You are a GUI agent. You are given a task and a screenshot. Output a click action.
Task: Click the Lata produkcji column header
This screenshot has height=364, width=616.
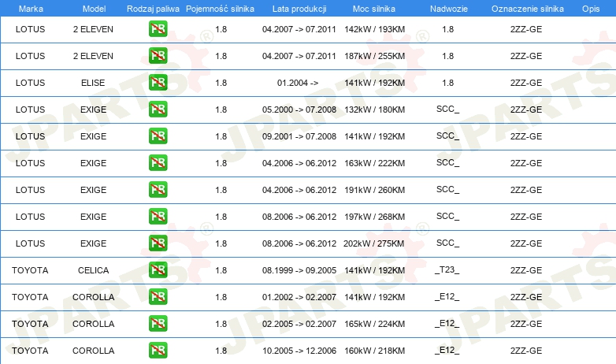[x=299, y=9]
